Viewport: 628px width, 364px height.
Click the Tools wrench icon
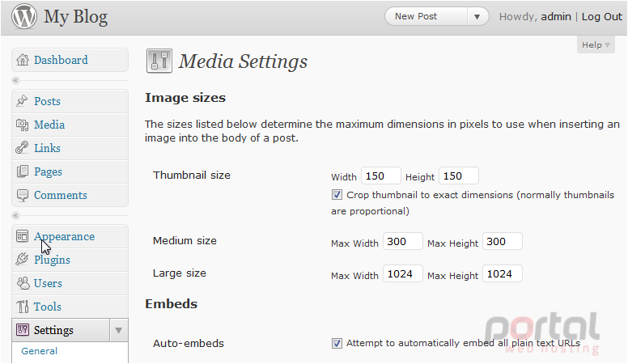click(x=22, y=307)
